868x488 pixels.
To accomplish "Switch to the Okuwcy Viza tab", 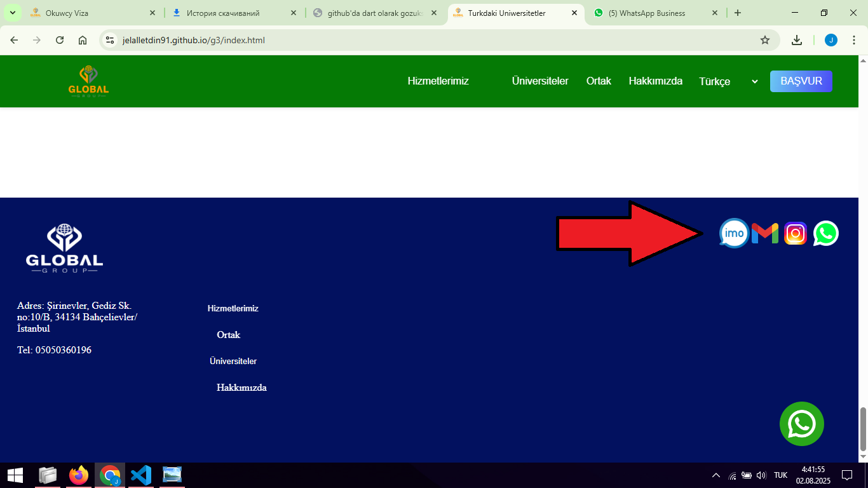I will tap(92, 13).
